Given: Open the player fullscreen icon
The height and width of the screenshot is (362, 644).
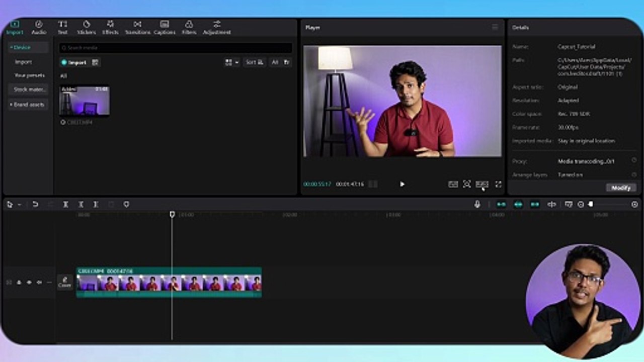Looking at the screenshot, I should tap(498, 185).
